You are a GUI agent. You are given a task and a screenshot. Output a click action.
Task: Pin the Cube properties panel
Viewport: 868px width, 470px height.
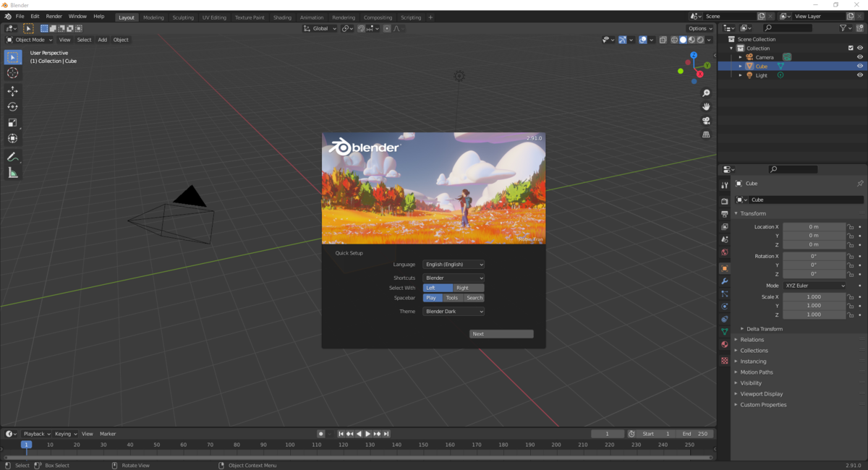[x=860, y=184]
